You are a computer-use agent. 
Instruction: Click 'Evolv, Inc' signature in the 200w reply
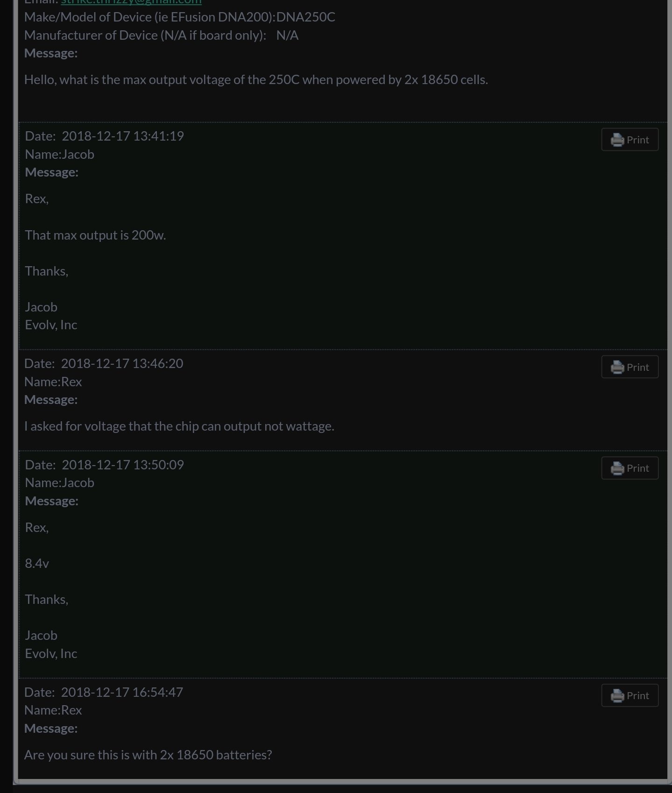(x=51, y=325)
